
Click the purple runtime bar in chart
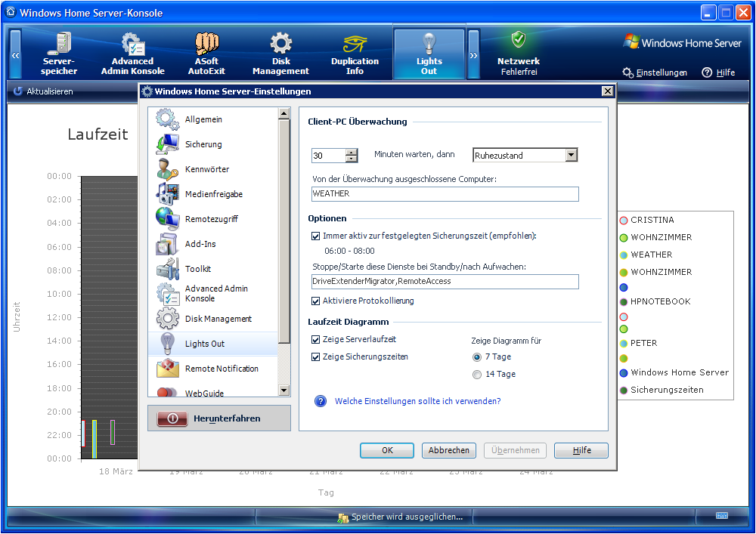pos(113,432)
